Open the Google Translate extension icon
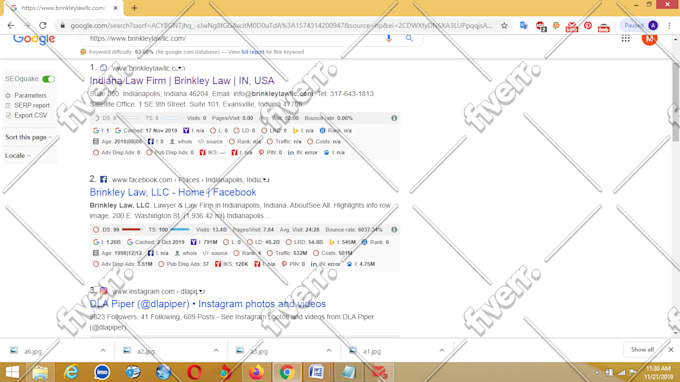Image resolution: width=680 pixels, height=382 pixels. (523, 26)
